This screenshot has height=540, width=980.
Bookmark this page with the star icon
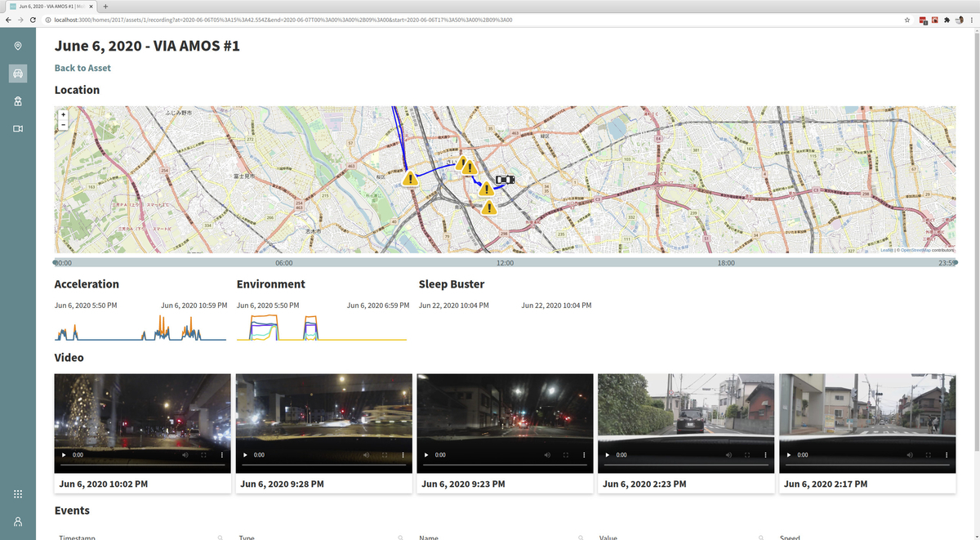click(907, 20)
